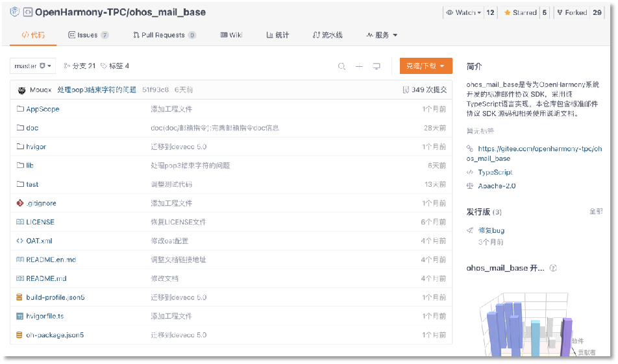
Task: Open the Watch dropdown
Action: [463, 12]
